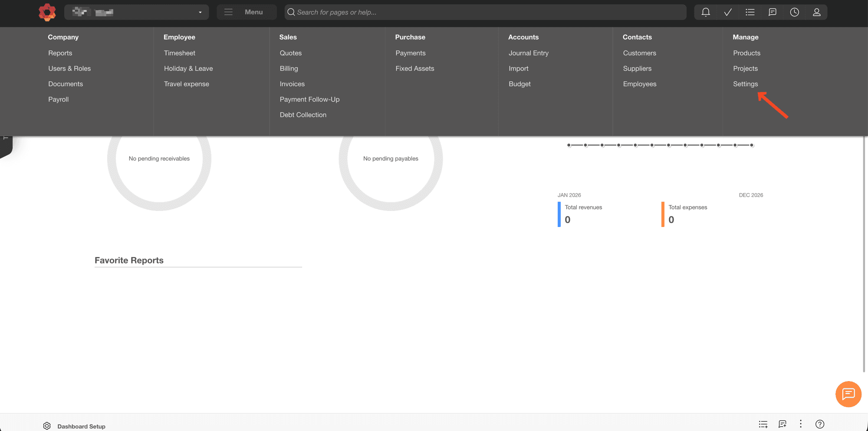Go to Users & Roles
This screenshot has width=868, height=431.
69,69
